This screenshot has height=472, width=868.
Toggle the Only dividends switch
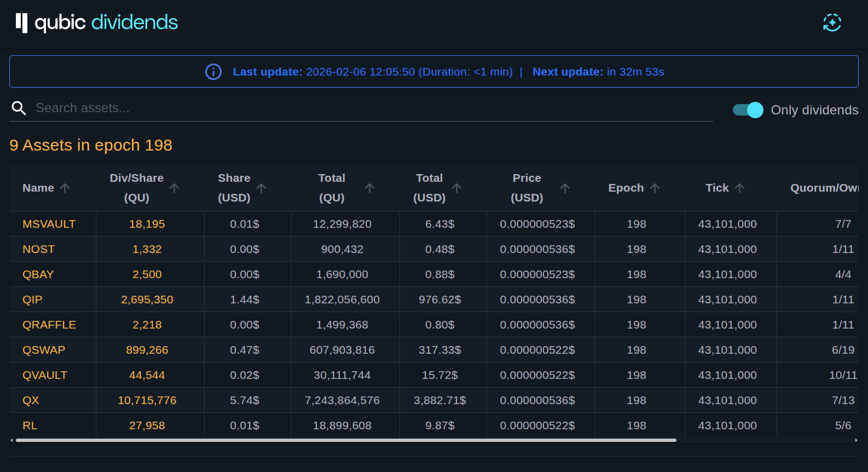tap(748, 110)
